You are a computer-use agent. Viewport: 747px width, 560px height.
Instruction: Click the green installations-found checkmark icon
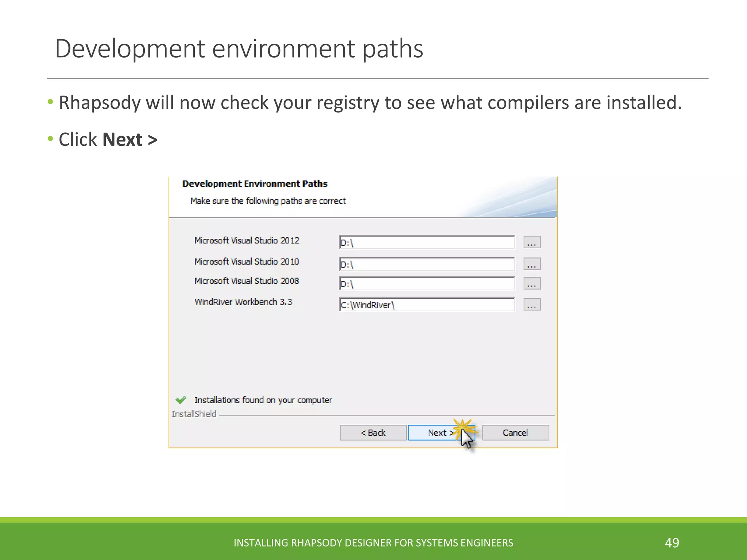(x=181, y=400)
